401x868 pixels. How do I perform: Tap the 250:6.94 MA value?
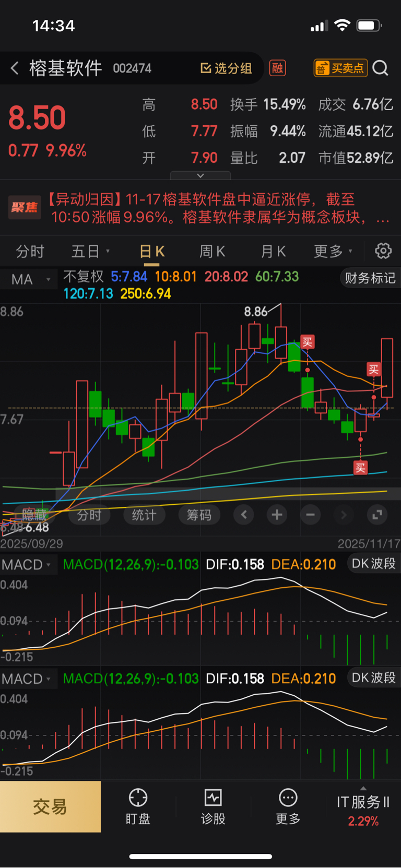pos(146,293)
